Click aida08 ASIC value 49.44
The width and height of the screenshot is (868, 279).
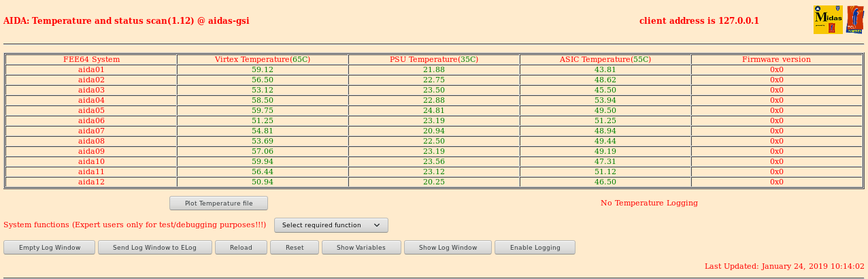(605, 141)
